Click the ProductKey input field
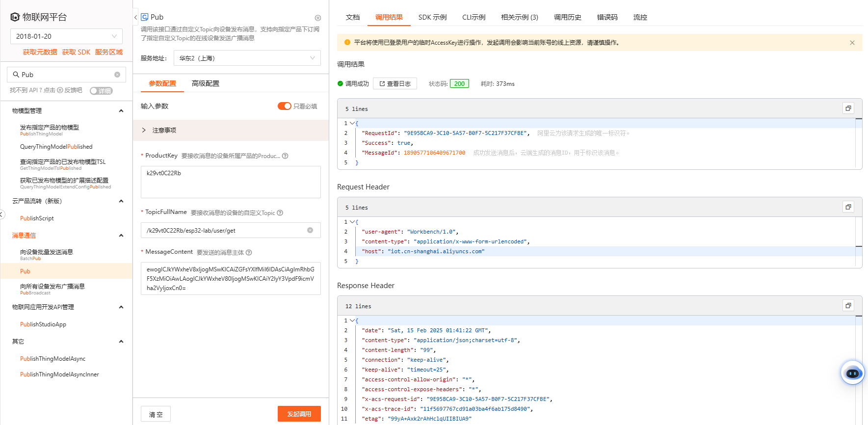 pyautogui.click(x=231, y=182)
